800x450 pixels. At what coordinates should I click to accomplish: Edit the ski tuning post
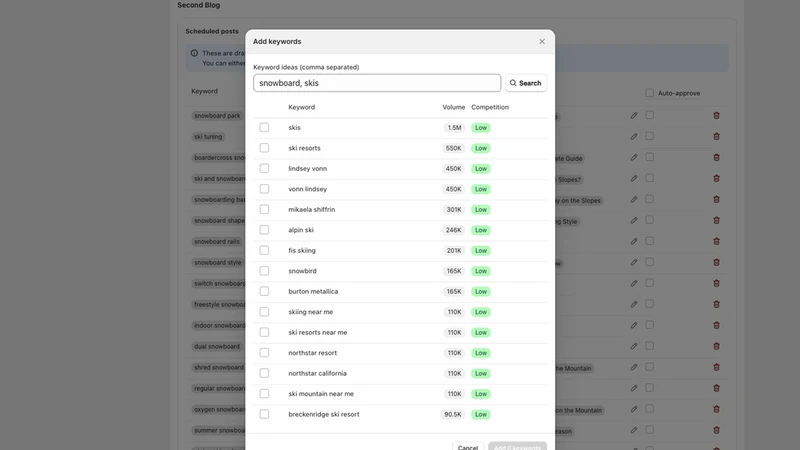coord(634,137)
